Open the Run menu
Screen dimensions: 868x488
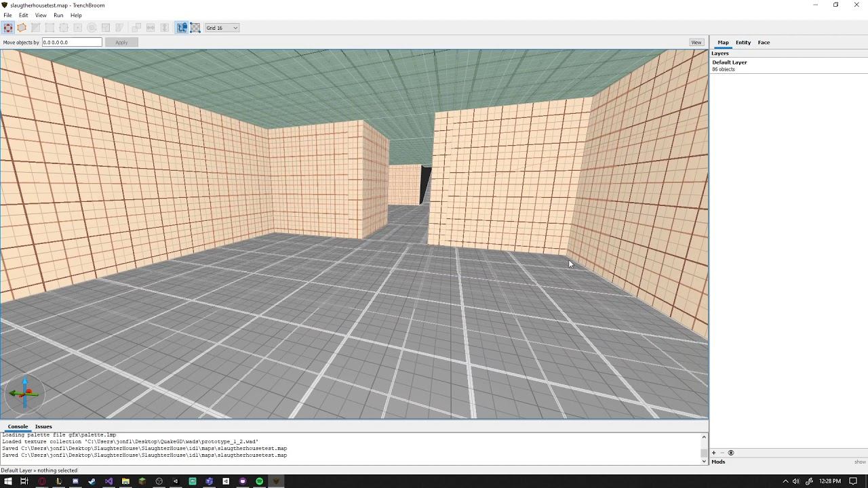pyautogui.click(x=58, y=15)
